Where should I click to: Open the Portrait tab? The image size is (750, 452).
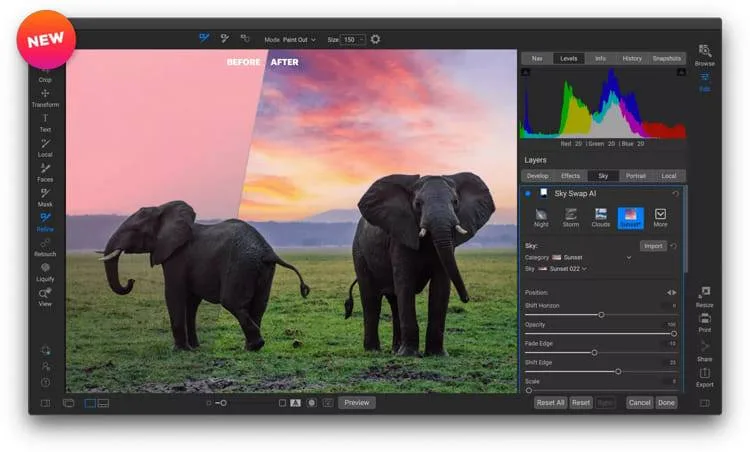click(635, 176)
